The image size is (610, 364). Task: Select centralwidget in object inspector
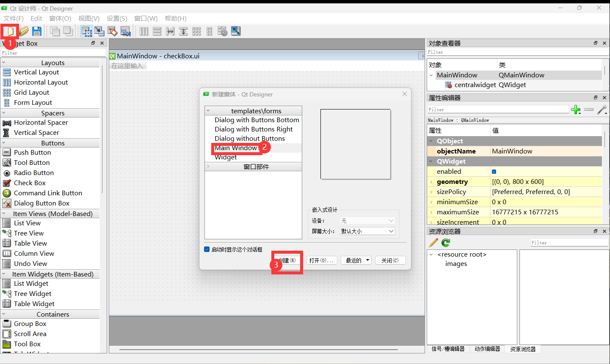click(475, 85)
